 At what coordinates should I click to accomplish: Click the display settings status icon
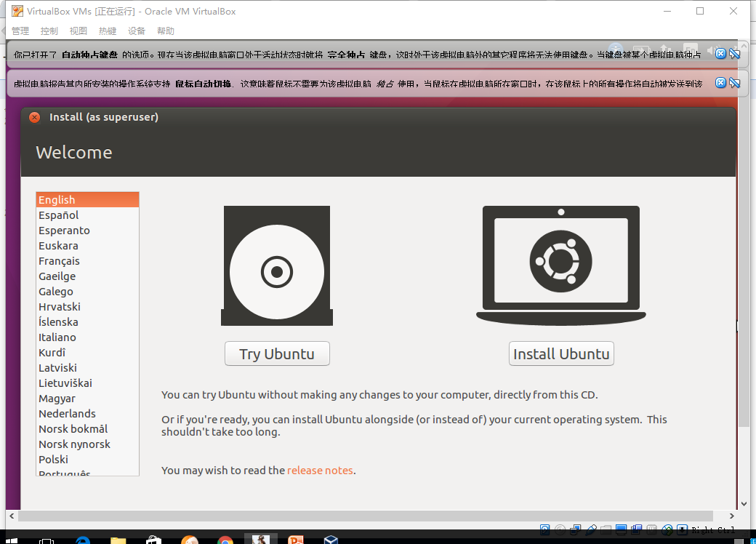621,530
